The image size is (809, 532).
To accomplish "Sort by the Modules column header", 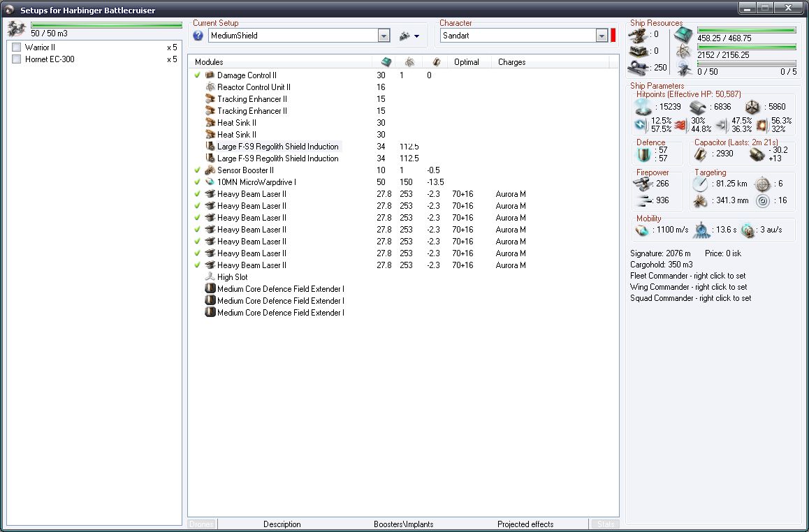I will [280, 62].
